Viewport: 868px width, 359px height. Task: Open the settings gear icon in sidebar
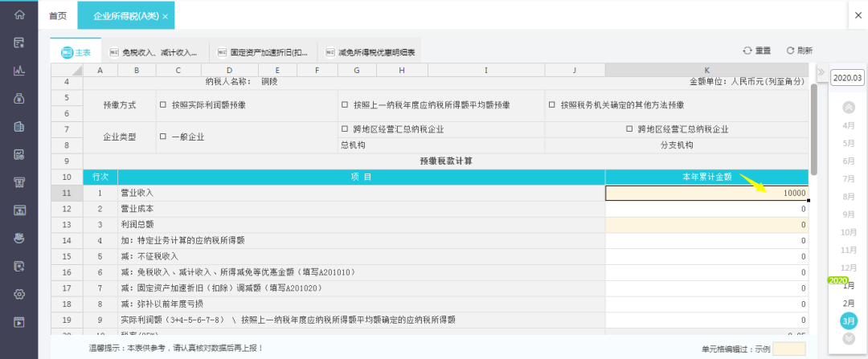click(19, 294)
